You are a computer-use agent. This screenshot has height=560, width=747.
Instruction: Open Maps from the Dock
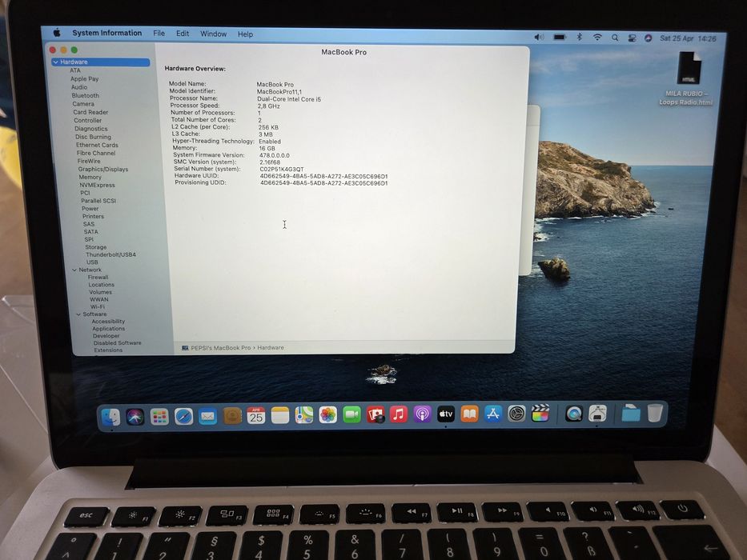[x=304, y=415]
